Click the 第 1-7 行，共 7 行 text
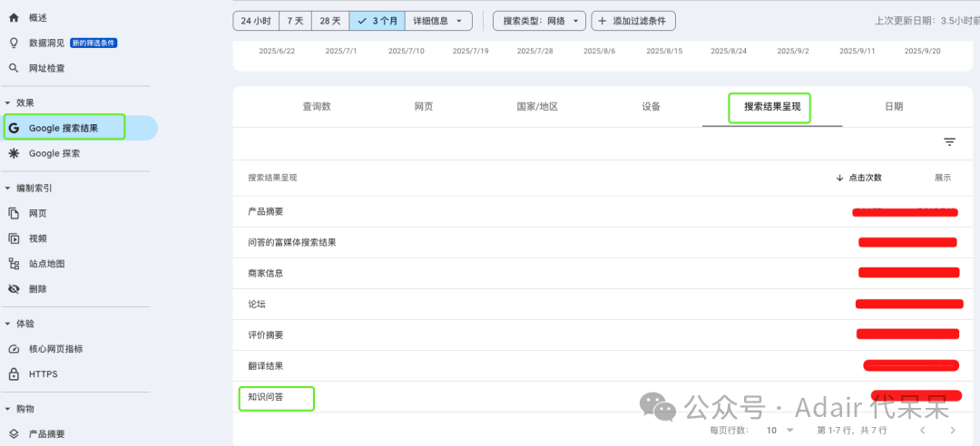Screen dimensions: 980x446 (x=852, y=431)
